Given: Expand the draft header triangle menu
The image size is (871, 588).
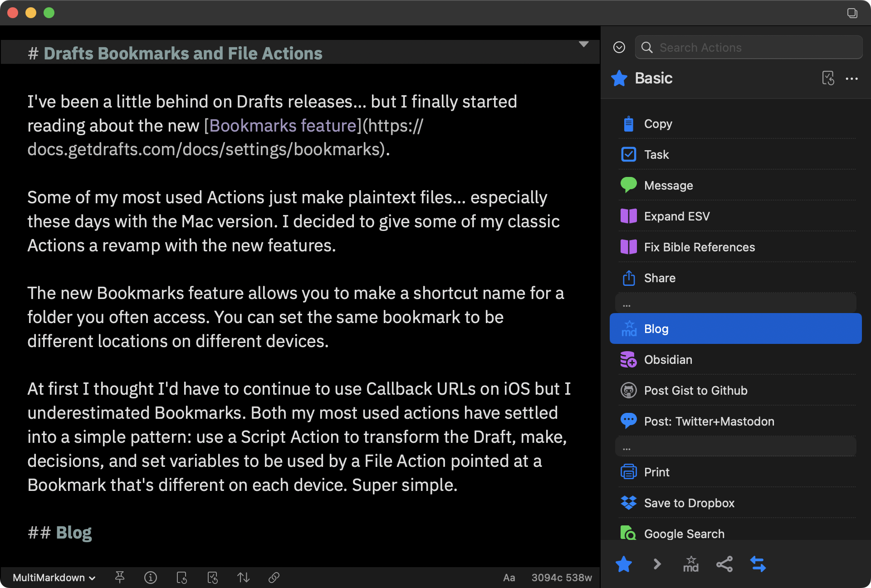Looking at the screenshot, I should (x=584, y=44).
